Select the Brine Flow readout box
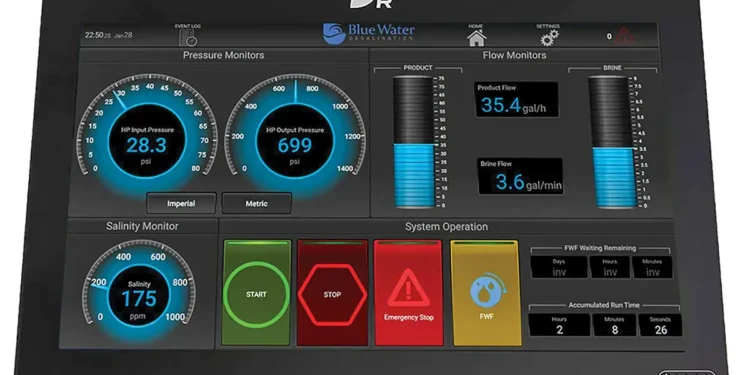 (x=520, y=176)
